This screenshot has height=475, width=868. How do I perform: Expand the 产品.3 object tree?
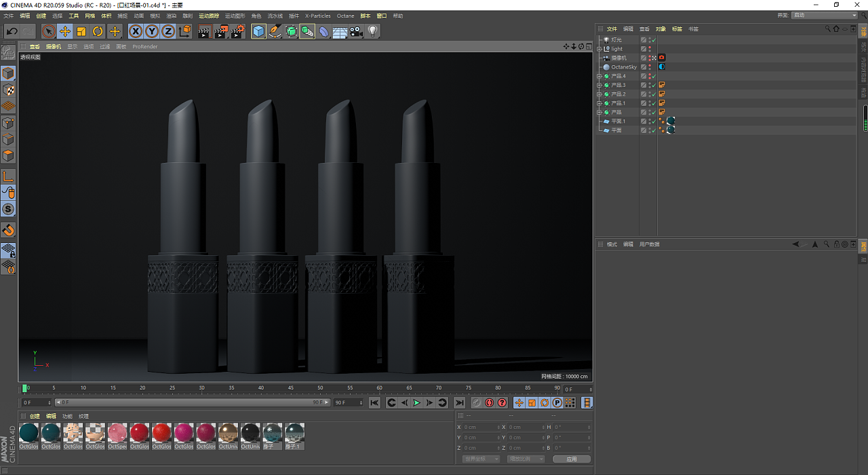tap(599, 85)
